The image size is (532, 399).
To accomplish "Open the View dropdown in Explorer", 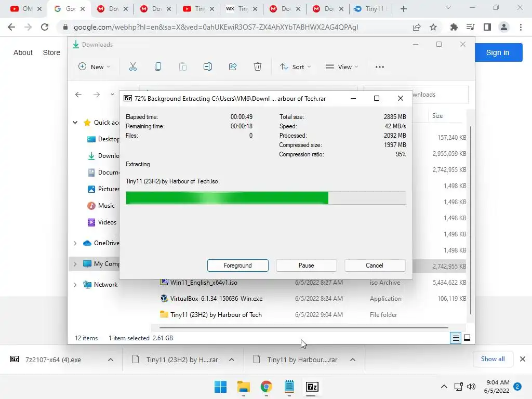I will click(x=342, y=67).
